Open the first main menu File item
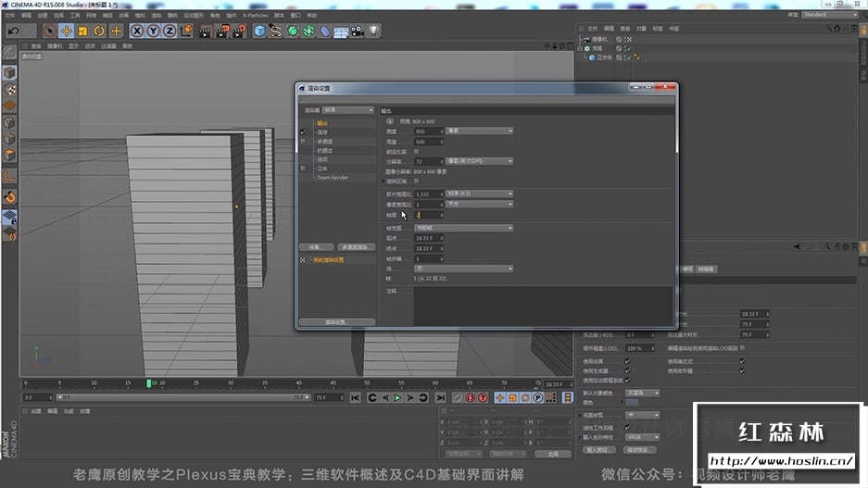 pos(9,16)
